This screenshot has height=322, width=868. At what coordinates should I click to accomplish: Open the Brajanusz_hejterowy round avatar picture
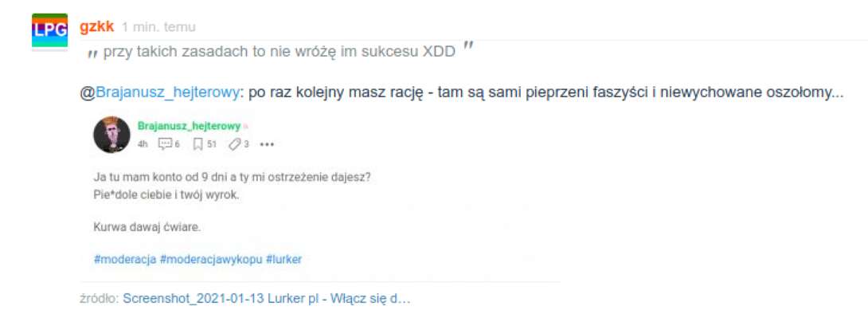click(x=111, y=135)
